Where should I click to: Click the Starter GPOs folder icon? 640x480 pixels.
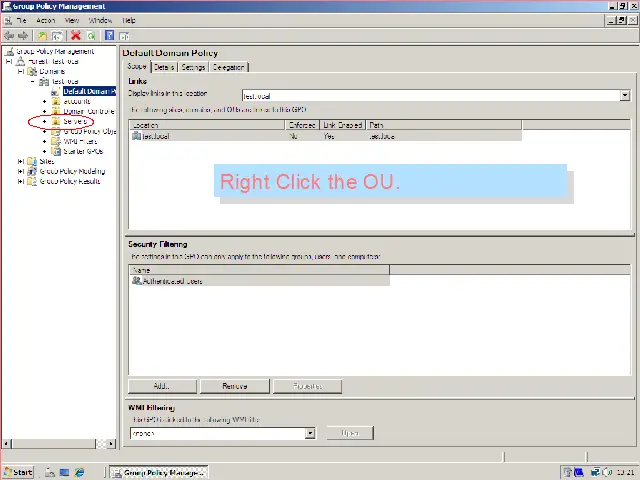56,151
